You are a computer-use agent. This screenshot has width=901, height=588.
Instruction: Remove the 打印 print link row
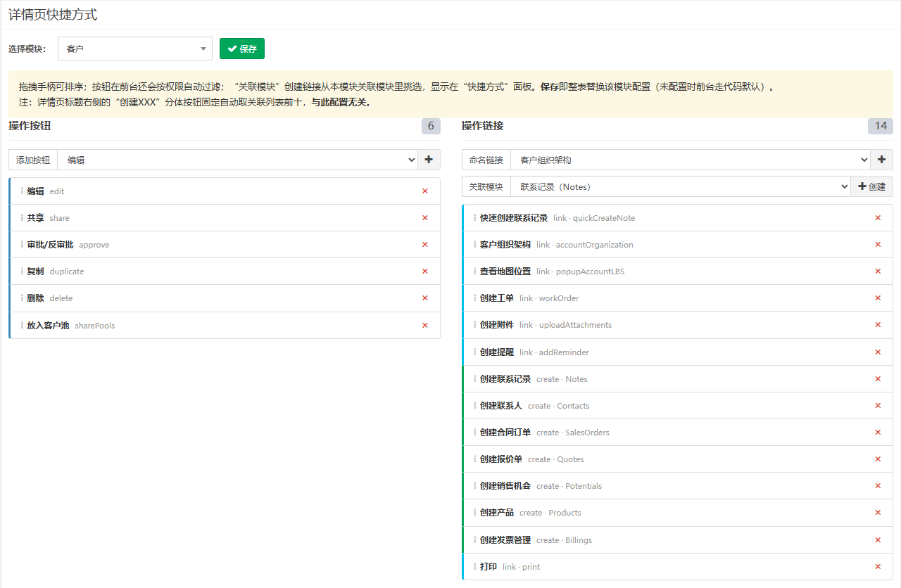tap(878, 567)
